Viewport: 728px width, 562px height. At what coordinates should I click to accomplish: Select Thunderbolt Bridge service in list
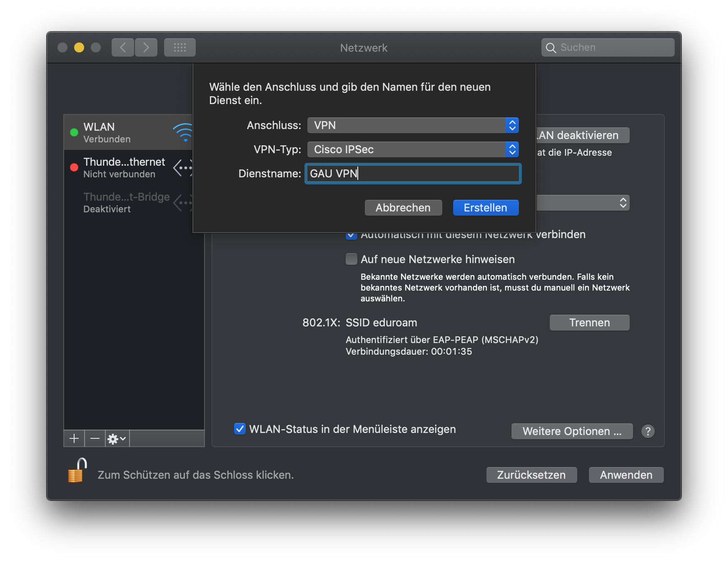[128, 202]
